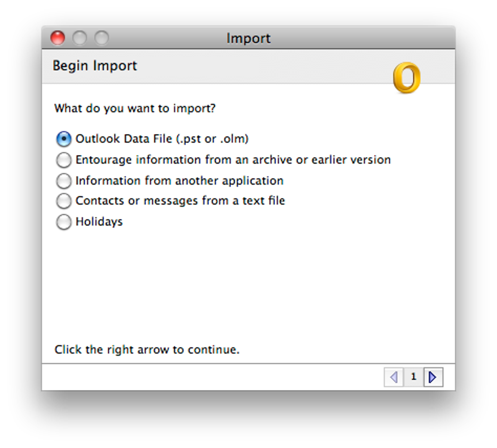Select Information from another application radio button

point(64,181)
